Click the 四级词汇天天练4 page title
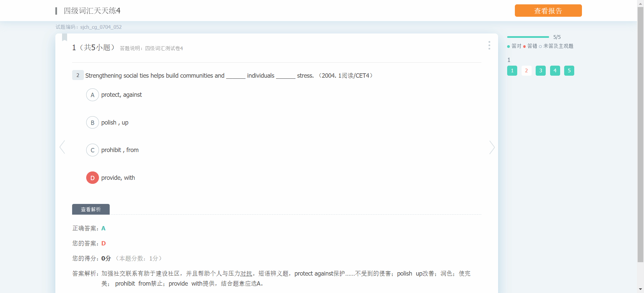The image size is (644, 293). [x=92, y=11]
